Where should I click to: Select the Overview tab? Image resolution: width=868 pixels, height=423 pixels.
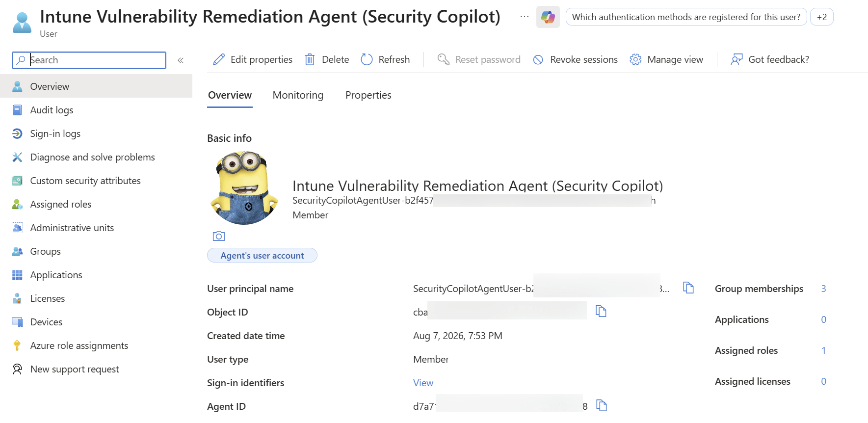[230, 95]
